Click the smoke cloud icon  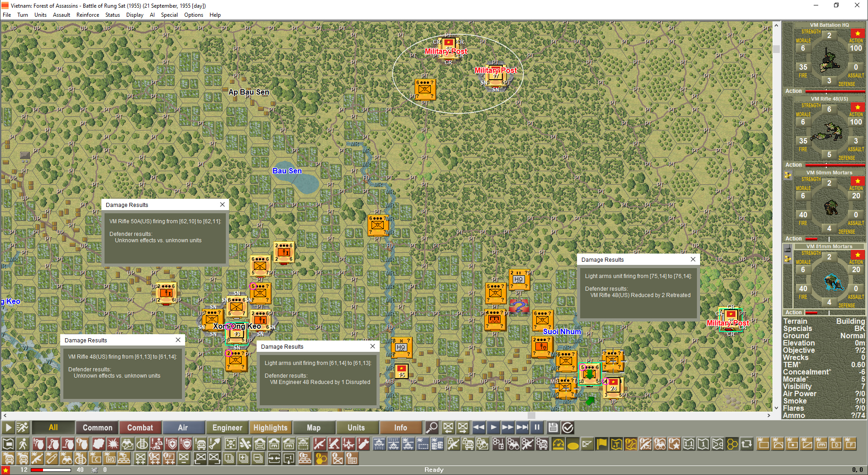click(x=98, y=444)
